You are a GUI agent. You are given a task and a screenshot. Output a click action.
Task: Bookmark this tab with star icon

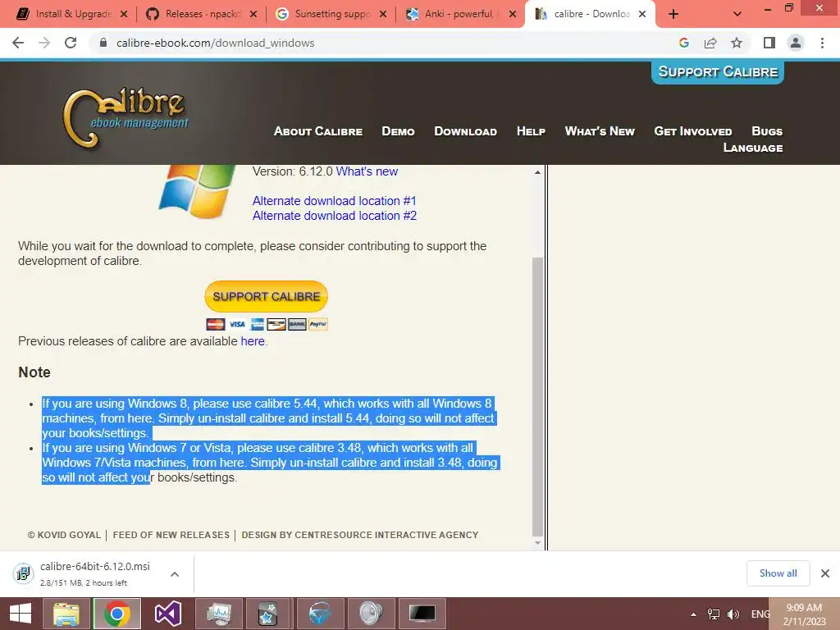tap(737, 43)
